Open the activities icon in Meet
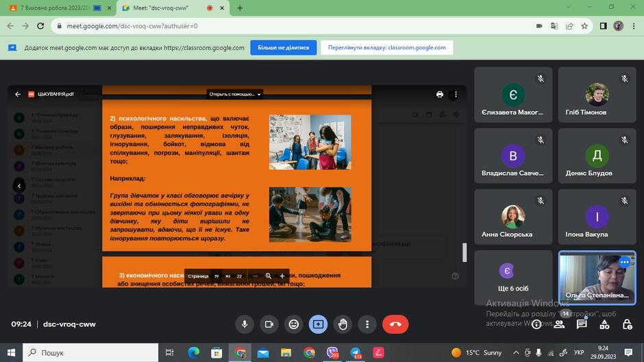Image resolution: width=644 pixels, height=362 pixels. (x=604, y=324)
